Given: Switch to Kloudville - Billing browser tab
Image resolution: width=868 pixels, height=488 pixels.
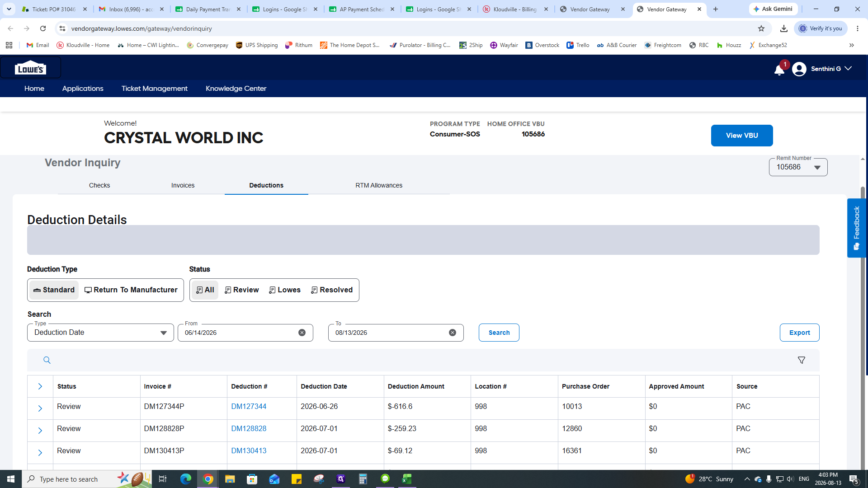Looking at the screenshot, I should 515,9.
